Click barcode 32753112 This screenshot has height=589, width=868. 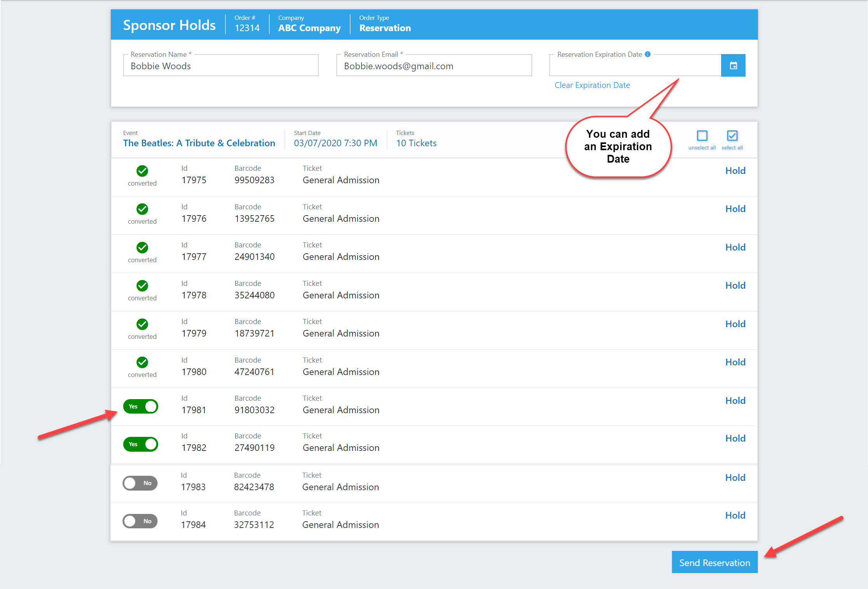click(x=254, y=525)
